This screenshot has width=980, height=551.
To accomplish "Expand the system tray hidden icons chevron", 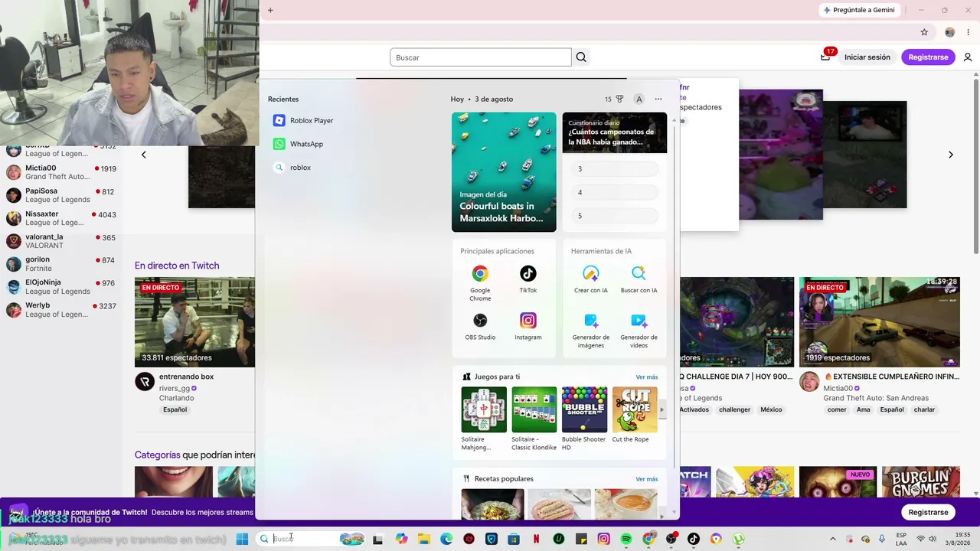I will (833, 539).
